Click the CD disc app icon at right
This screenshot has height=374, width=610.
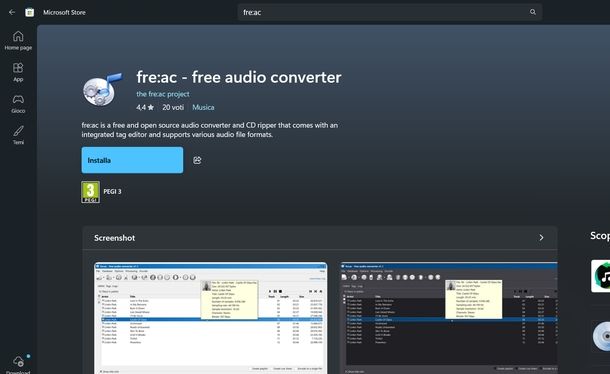pyautogui.click(x=601, y=336)
